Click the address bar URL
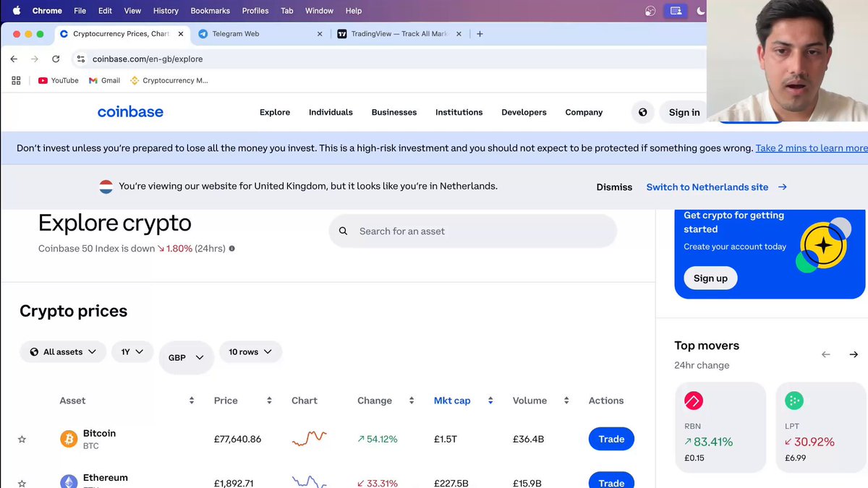Viewport: 868px width, 488px height. [148, 59]
